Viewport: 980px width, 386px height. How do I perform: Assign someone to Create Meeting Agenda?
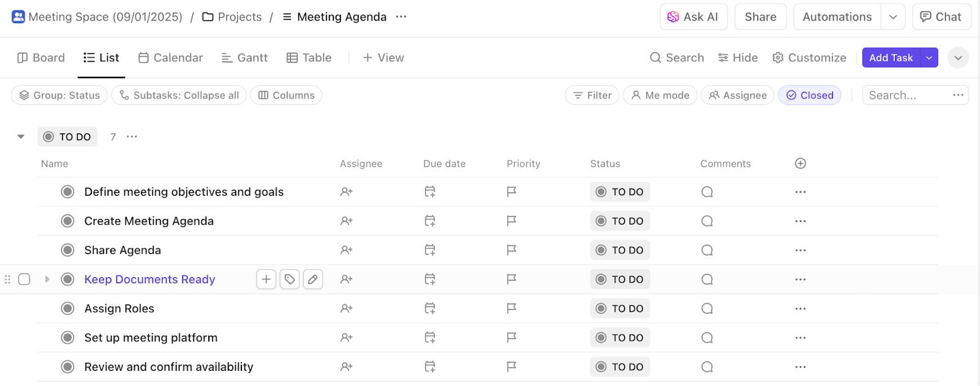[346, 221]
